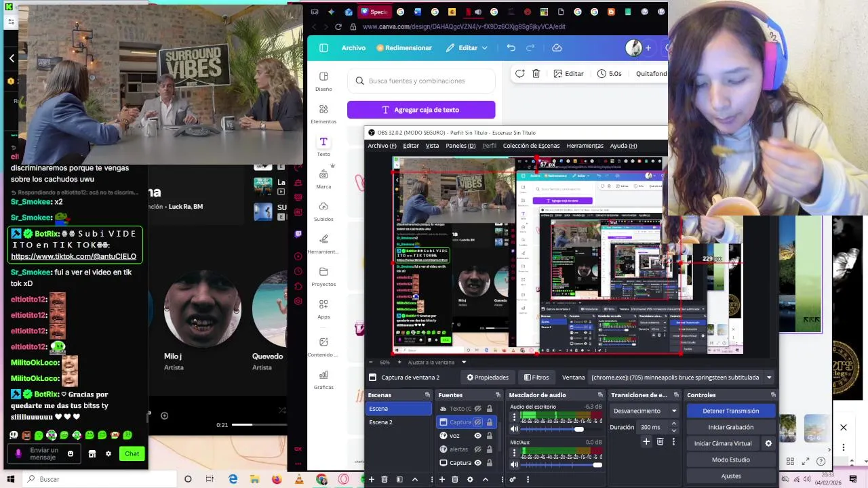Open OBS Paneles menu
868x488 pixels.
tap(460, 146)
